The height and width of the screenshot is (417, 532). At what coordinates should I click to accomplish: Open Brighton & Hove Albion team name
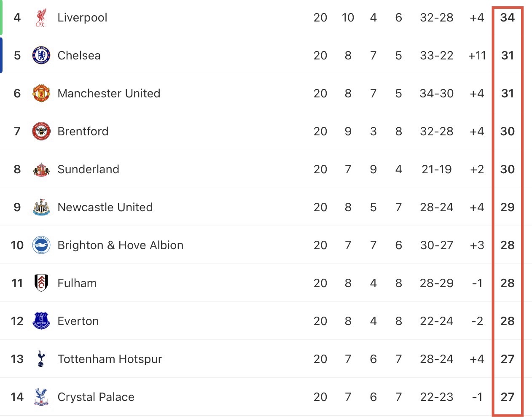point(120,245)
